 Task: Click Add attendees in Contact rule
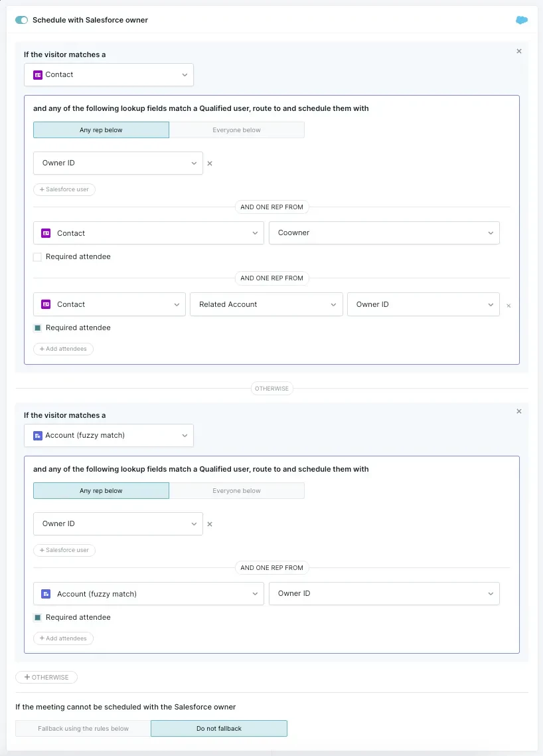tap(63, 349)
